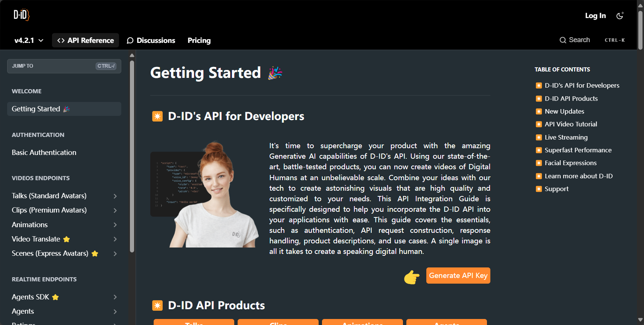Click the party icon beside sidebar Getting Started
This screenshot has height=325, width=644.
tap(67, 109)
